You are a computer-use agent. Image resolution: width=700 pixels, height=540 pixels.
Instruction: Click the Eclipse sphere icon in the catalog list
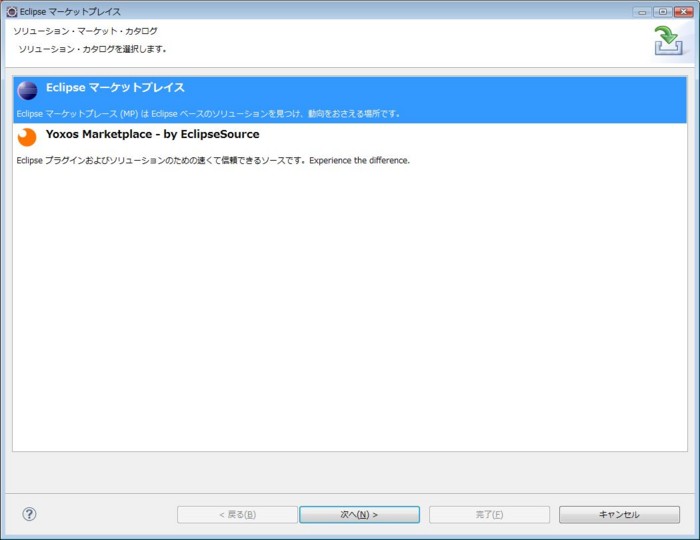[27, 91]
